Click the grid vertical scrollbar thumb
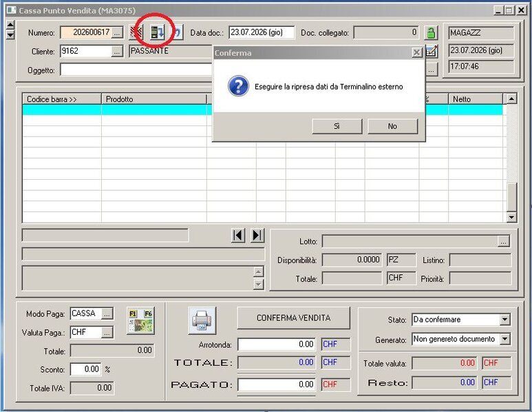Image resolution: width=532 pixels, height=412 pixels. click(511, 197)
